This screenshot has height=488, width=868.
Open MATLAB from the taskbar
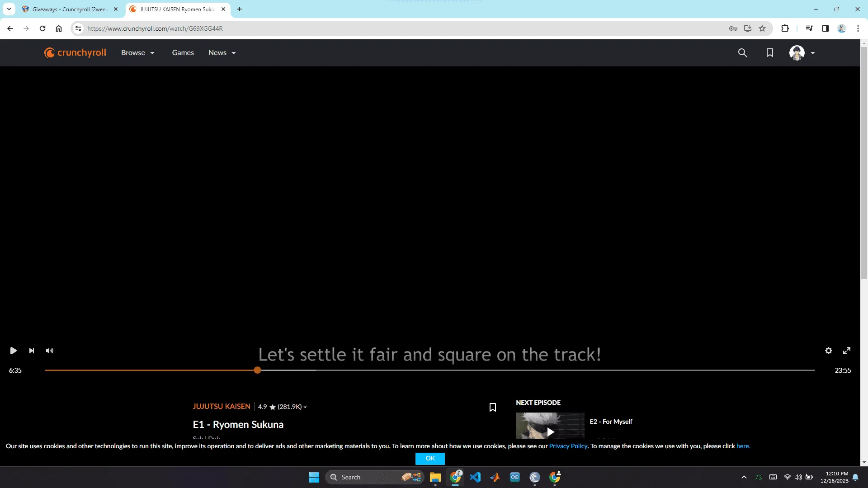click(x=495, y=477)
